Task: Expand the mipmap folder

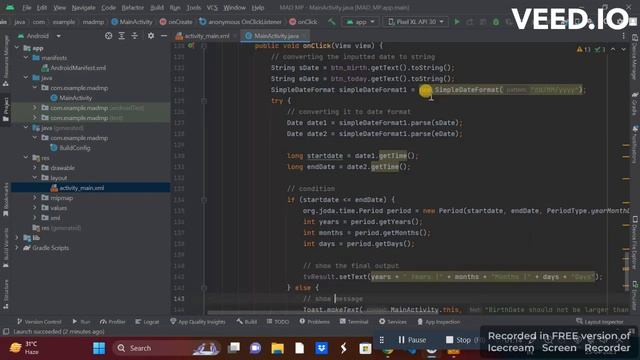Action: point(35,198)
